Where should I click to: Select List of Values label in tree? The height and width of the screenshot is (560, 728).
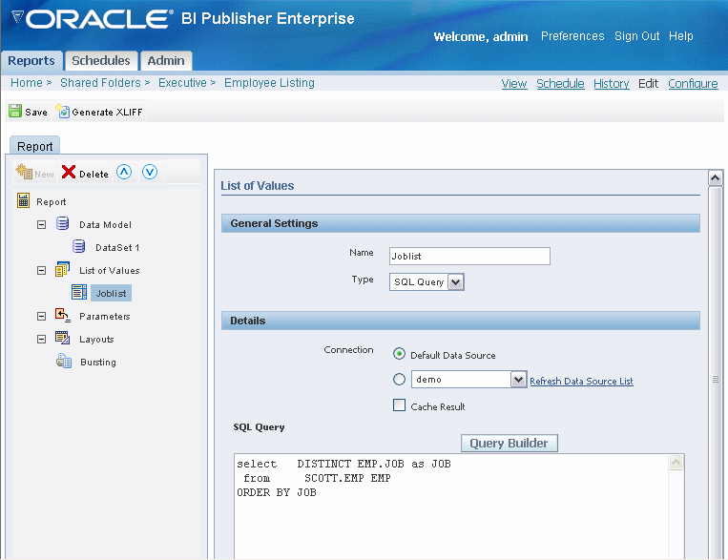coord(109,270)
